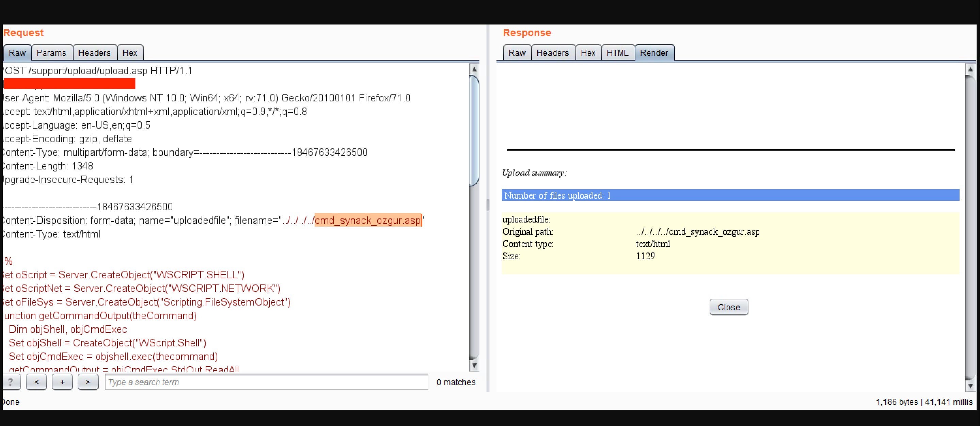980x426 pixels.
Task: Open the HTML tab in the Response panel
Action: [x=618, y=53]
